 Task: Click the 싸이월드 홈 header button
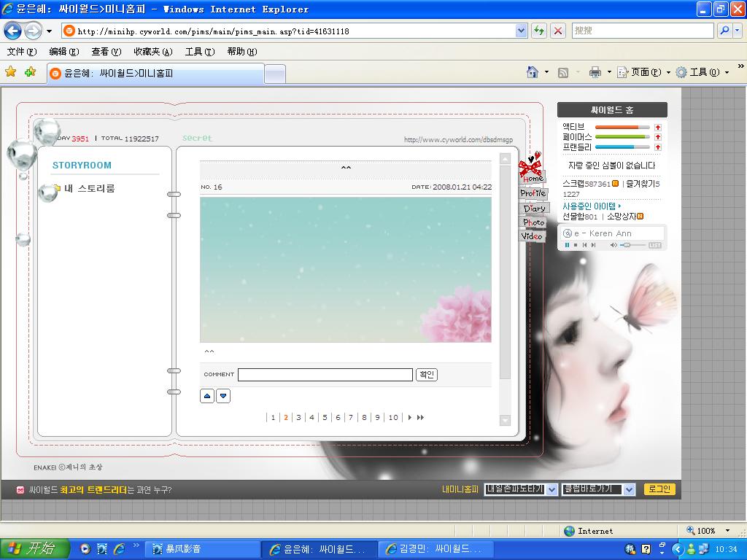click(612, 110)
